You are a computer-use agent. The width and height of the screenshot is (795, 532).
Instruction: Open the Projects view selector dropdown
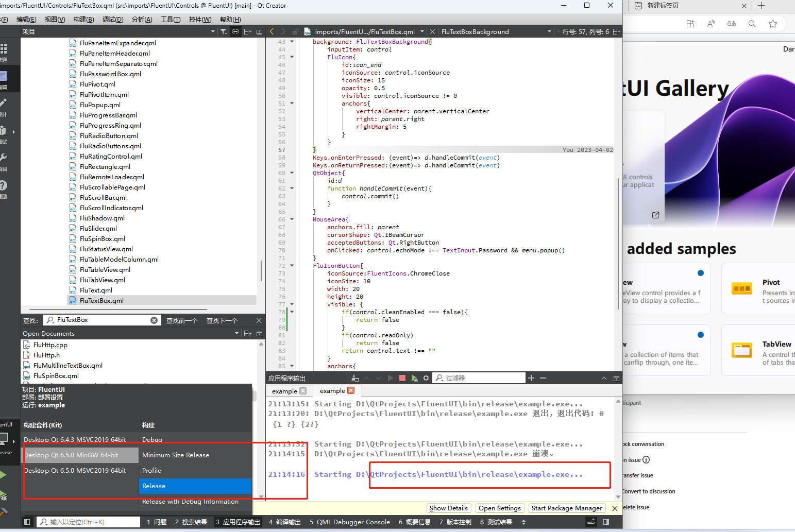(213, 31)
